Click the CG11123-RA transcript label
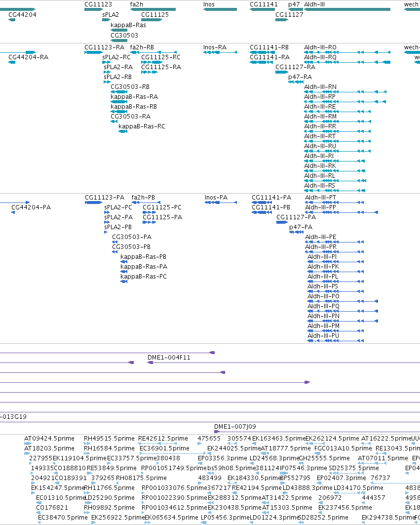 point(105,47)
